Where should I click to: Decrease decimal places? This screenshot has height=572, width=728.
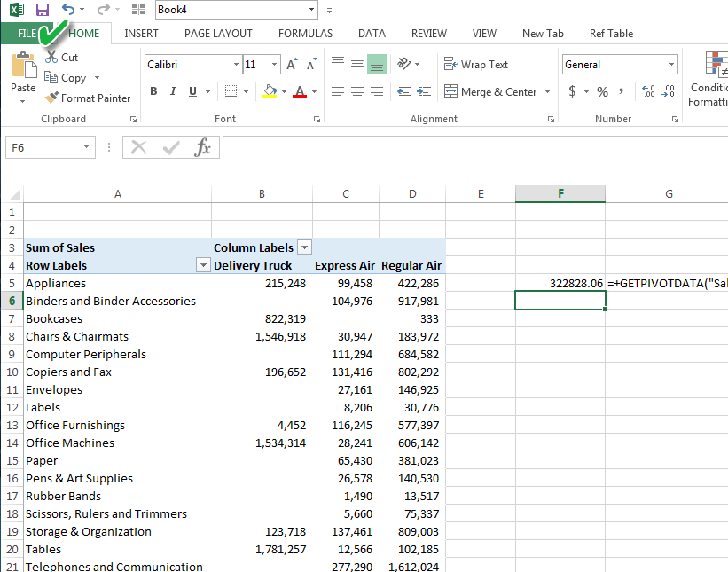tap(668, 91)
